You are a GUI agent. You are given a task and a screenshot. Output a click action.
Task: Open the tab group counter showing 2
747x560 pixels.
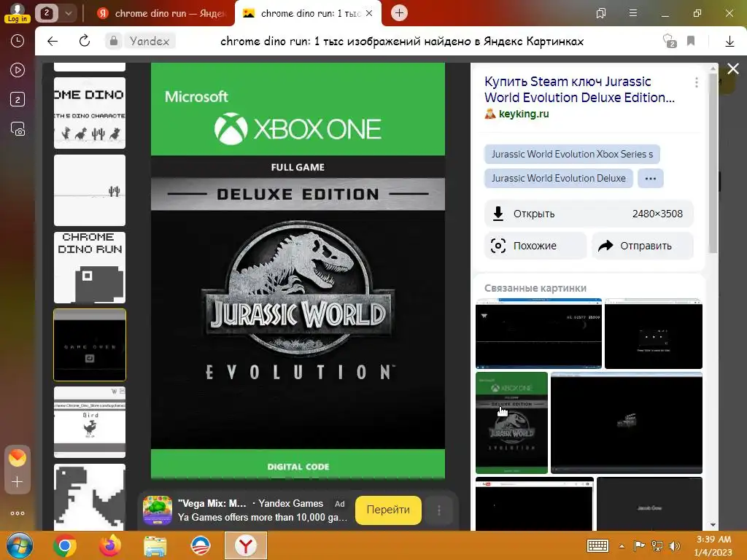point(46,13)
